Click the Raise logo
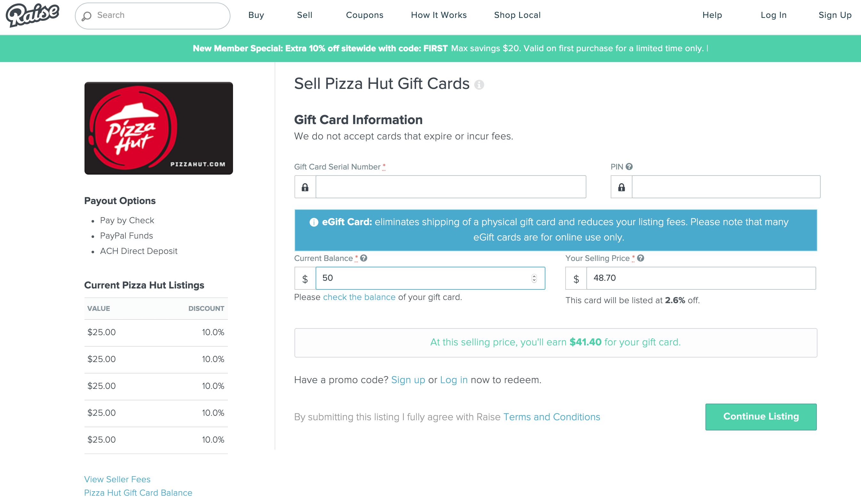861x504 pixels. pyautogui.click(x=32, y=15)
